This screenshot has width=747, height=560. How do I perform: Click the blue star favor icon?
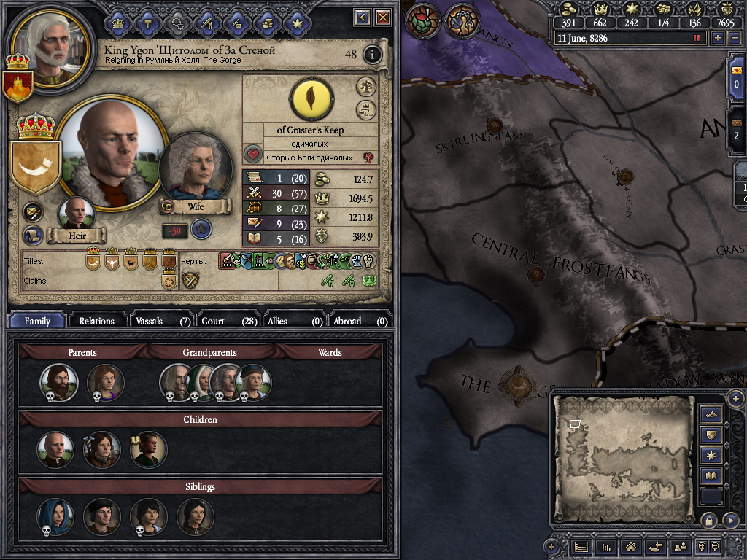pos(201,230)
